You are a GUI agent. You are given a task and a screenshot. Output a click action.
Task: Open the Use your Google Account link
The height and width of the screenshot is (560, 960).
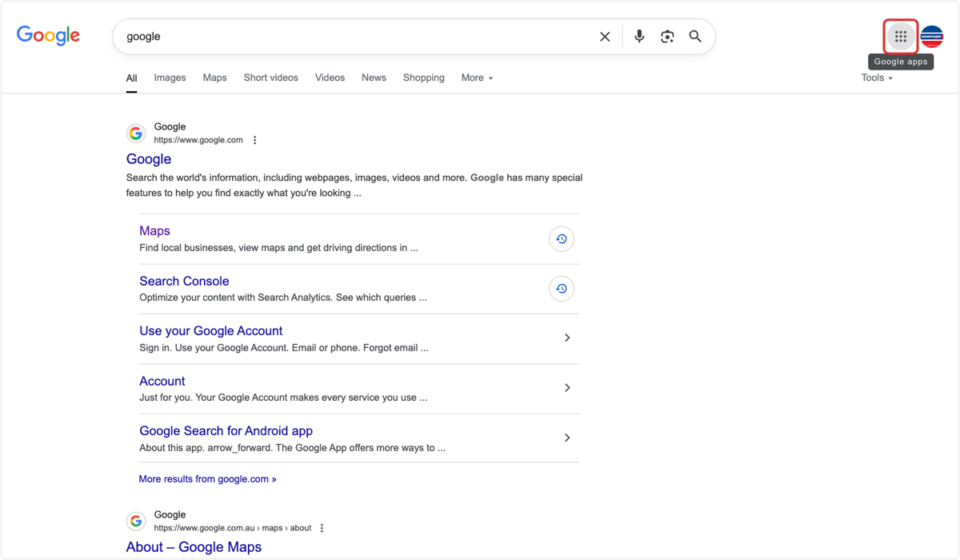tap(210, 330)
